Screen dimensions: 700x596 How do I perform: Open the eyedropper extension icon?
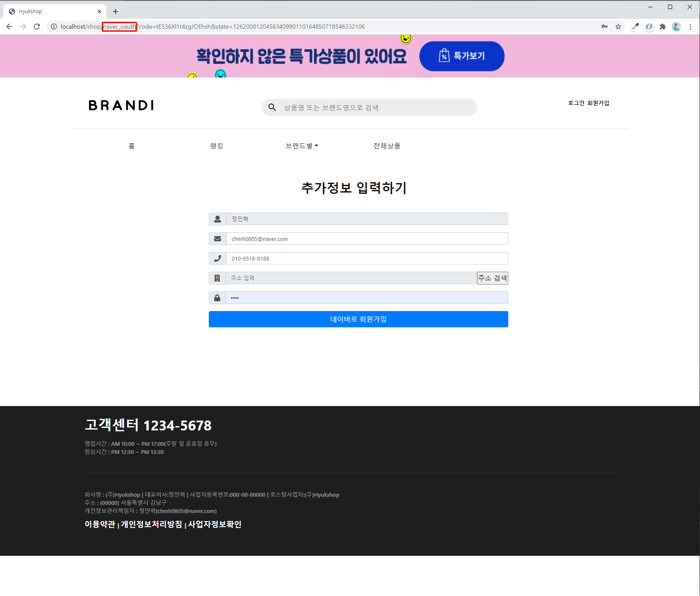(635, 27)
